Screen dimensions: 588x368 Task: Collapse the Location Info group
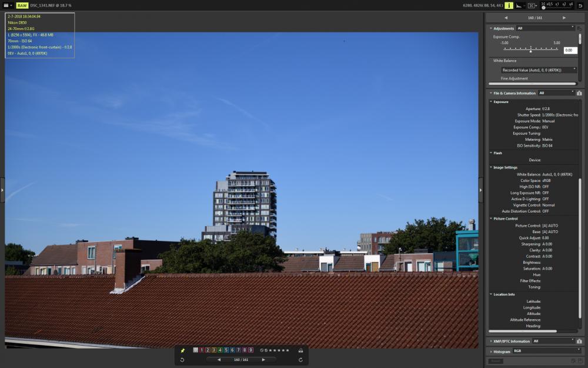tap(491, 294)
